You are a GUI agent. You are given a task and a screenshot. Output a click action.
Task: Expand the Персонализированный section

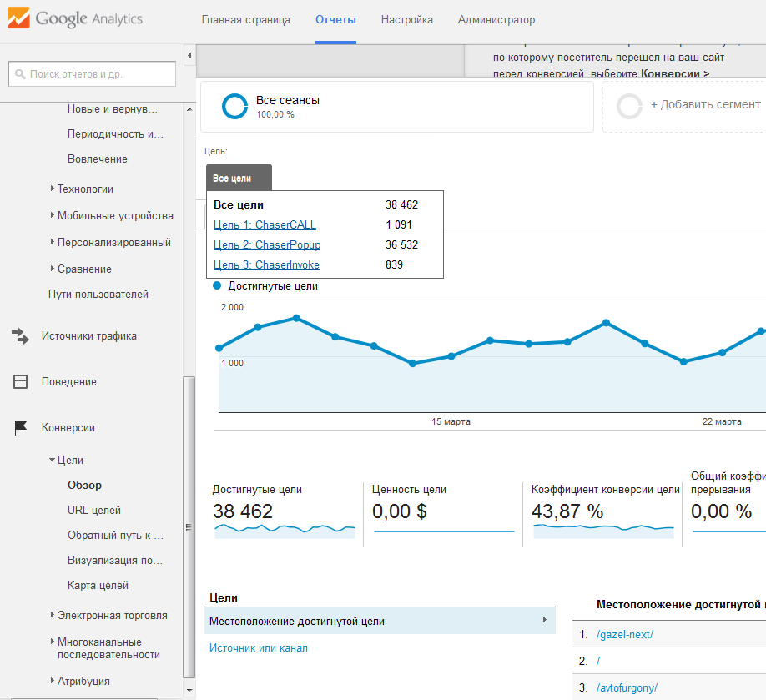[x=53, y=242]
